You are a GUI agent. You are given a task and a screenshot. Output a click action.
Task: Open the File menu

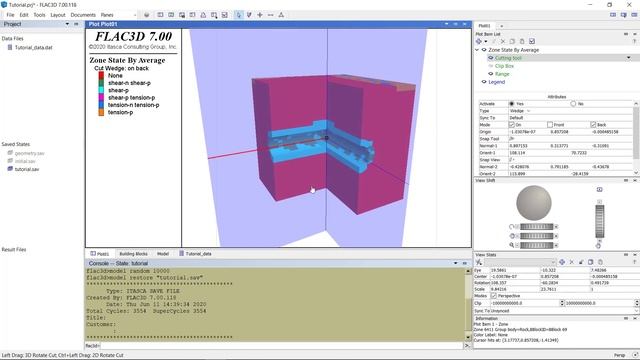tap(10, 15)
